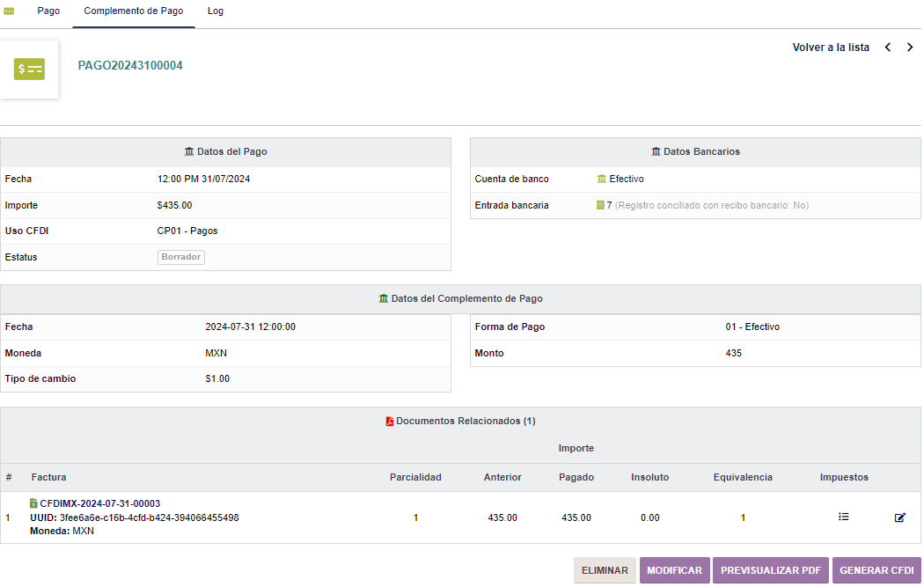Show the Impuestos list icon

pyautogui.click(x=843, y=517)
